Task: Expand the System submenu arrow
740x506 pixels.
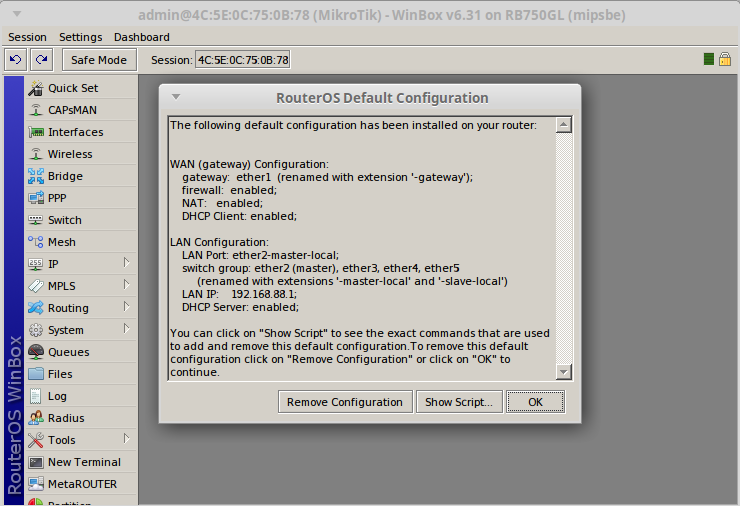Action: tap(126, 329)
